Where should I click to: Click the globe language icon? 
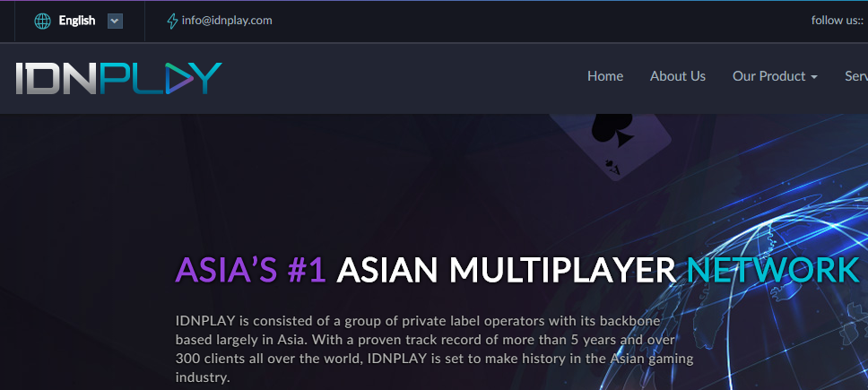point(43,21)
